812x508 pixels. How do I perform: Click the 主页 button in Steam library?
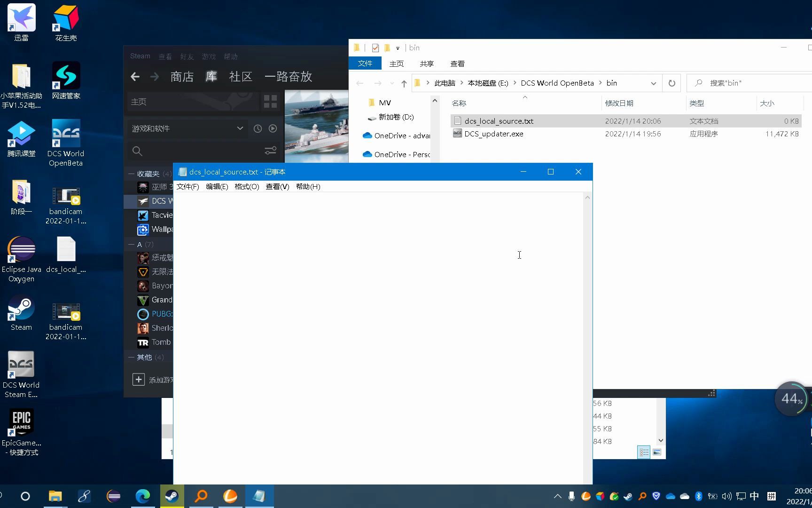tap(193, 102)
